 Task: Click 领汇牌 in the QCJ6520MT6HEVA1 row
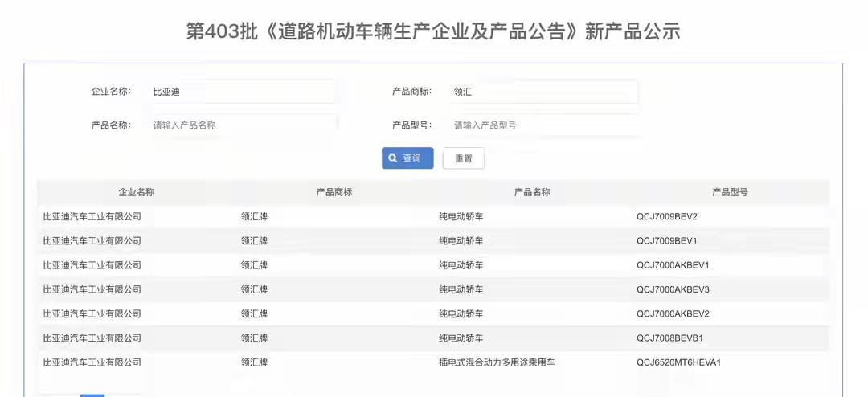pos(254,362)
